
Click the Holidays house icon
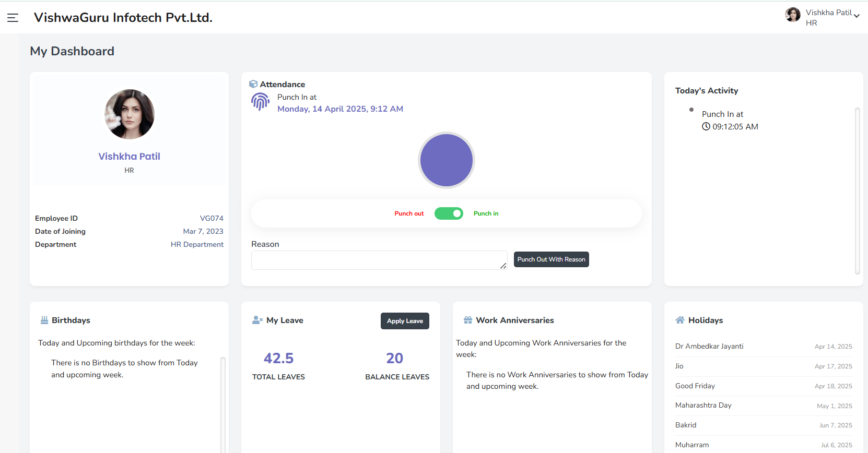click(x=680, y=320)
